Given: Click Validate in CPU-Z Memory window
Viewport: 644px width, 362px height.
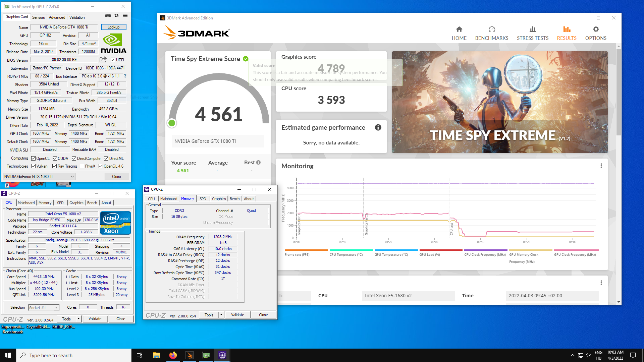Looking at the screenshot, I should tap(237, 315).
